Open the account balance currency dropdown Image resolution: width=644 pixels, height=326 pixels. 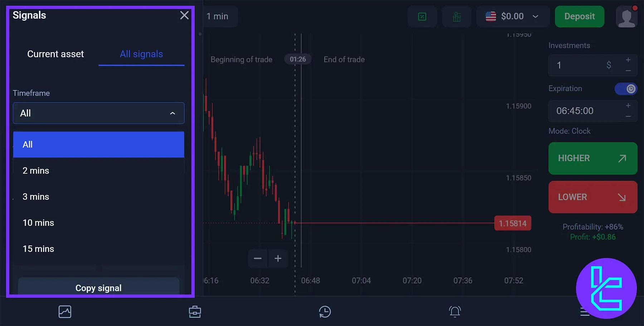[513, 16]
